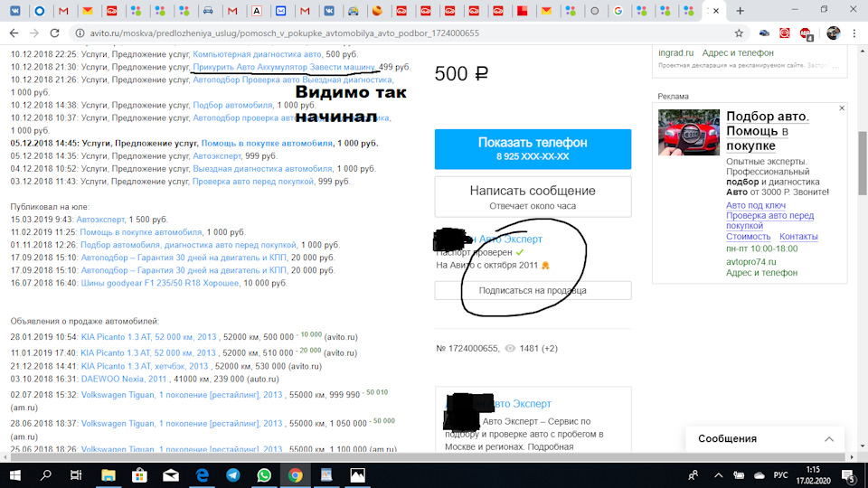Open a new browser tab
This screenshot has width=868, height=488.
coord(740,11)
